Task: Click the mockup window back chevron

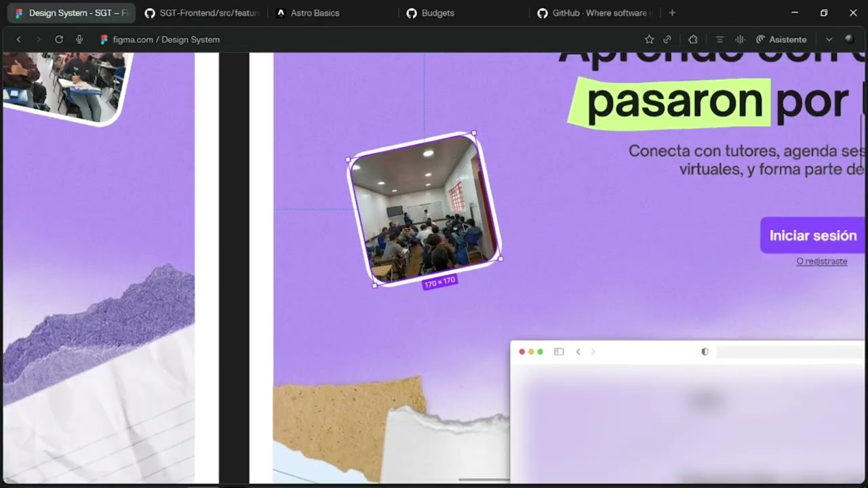Action: pyautogui.click(x=578, y=352)
